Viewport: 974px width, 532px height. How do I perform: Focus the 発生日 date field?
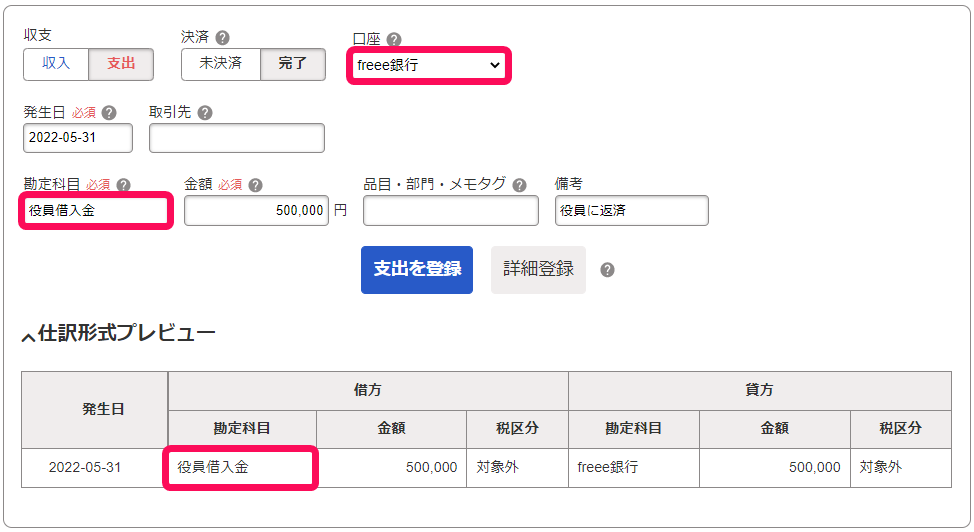point(78,138)
